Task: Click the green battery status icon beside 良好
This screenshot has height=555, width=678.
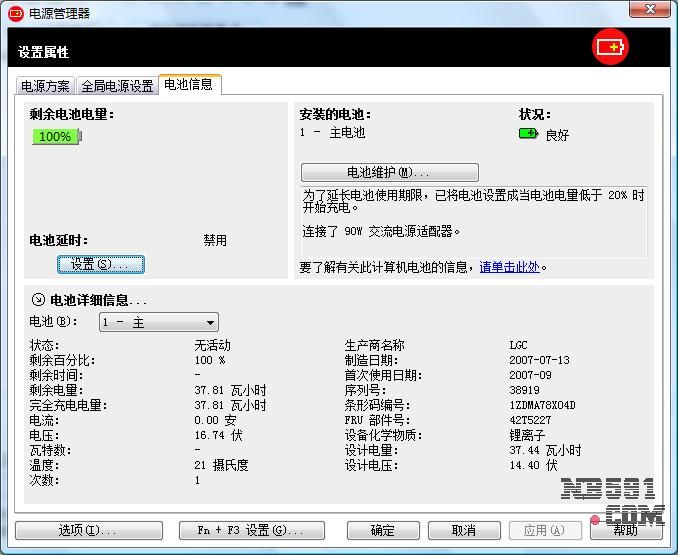Action: (528, 134)
